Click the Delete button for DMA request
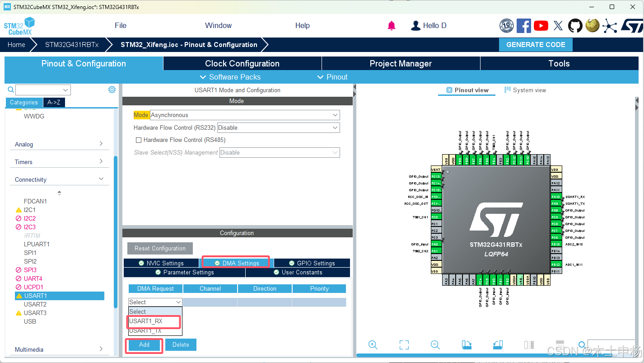This screenshot has width=644, height=363. [x=181, y=344]
